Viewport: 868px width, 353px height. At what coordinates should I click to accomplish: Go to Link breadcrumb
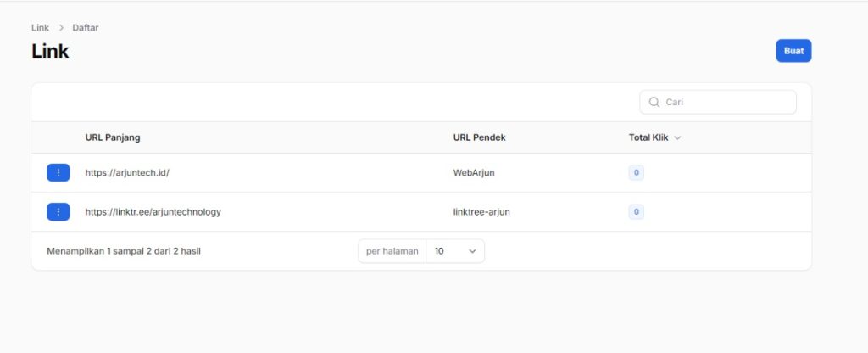tap(40, 28)
